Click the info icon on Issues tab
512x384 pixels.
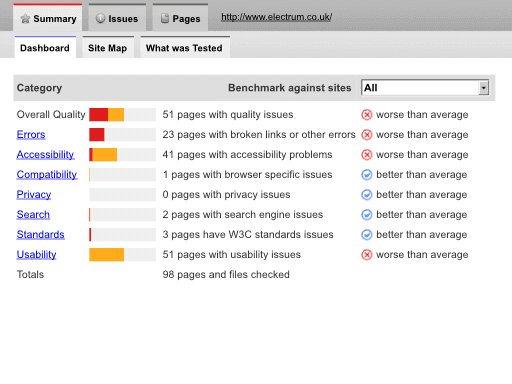tap(100, 18)
